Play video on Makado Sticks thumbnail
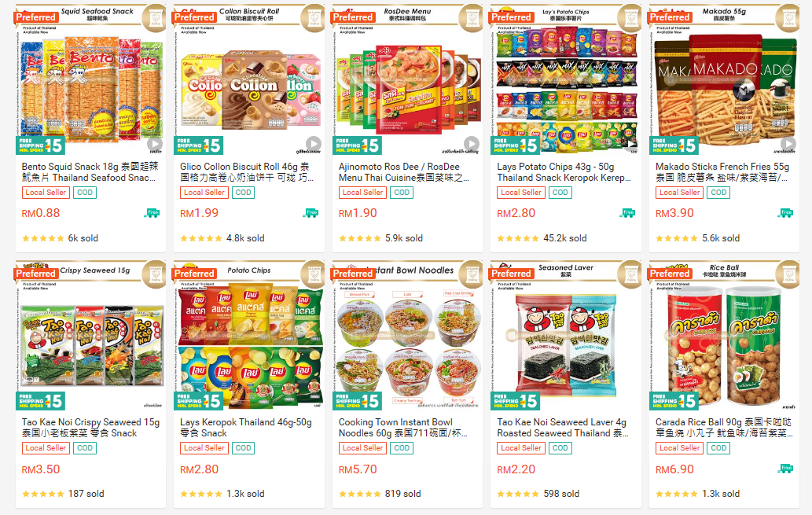The image size is (812, 515). [x=788, y=144]
